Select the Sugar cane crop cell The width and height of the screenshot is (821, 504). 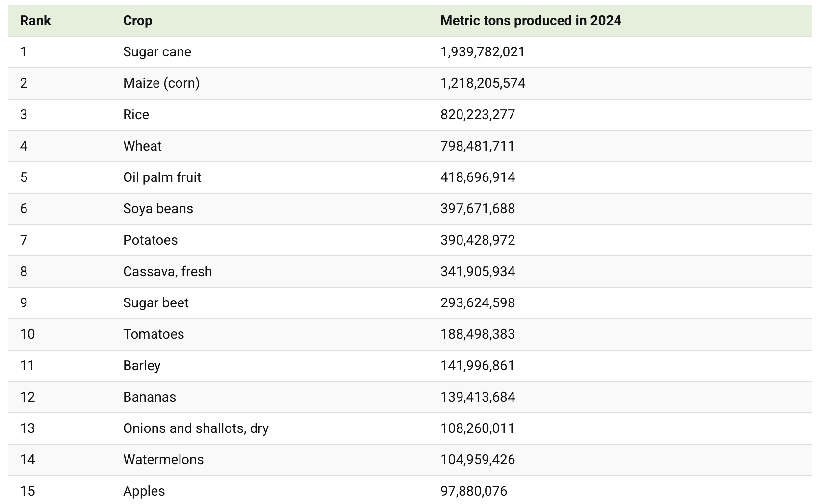point(157,52)
